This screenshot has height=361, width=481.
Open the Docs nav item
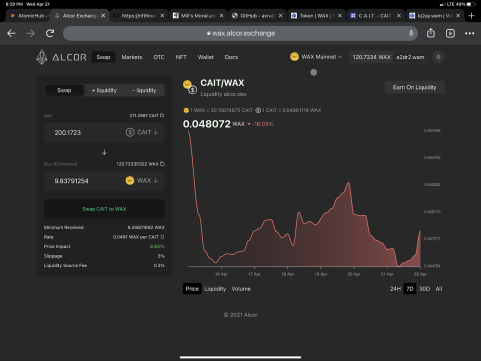tap(231, 57)
